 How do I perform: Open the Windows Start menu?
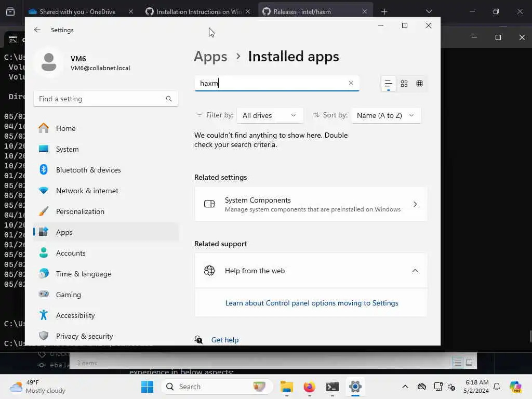pos(147,387)
